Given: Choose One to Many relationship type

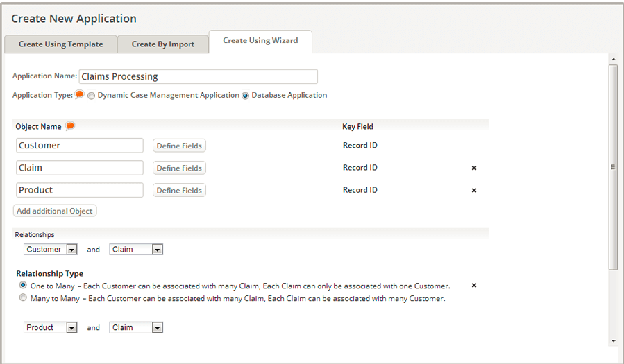Looking at the screenshot, I should 24,285.
